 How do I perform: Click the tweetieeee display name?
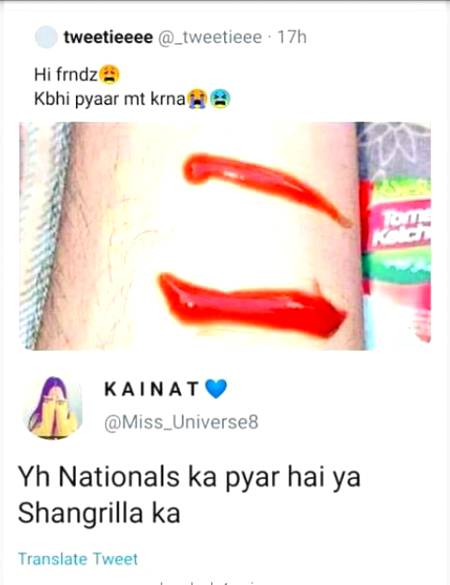tap(108, 37)
